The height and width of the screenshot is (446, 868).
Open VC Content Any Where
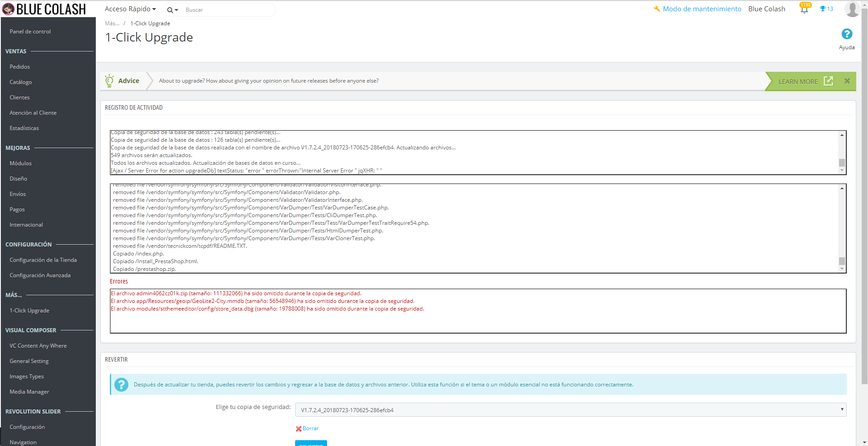[x=38, y=346]
